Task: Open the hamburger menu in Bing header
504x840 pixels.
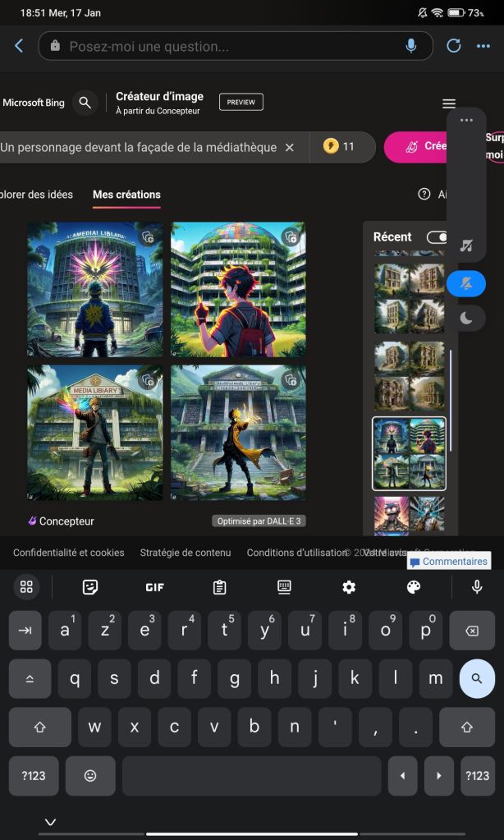Action: click(x=448, y=103)
